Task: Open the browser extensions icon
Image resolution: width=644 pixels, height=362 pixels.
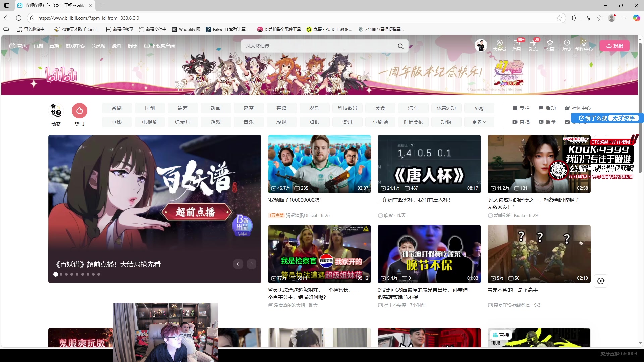Action: [x=574, y=18]
